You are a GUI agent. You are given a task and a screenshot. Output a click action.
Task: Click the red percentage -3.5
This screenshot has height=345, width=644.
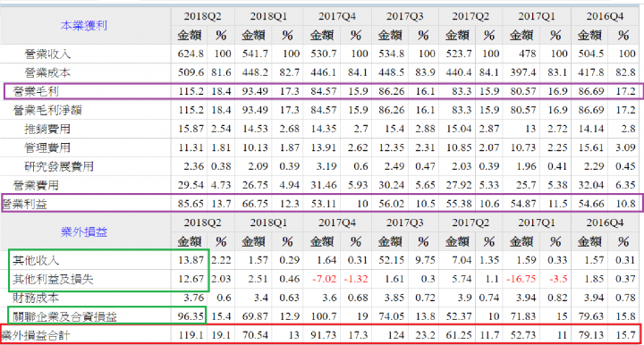pyautogui.click(x=558, y=279)
